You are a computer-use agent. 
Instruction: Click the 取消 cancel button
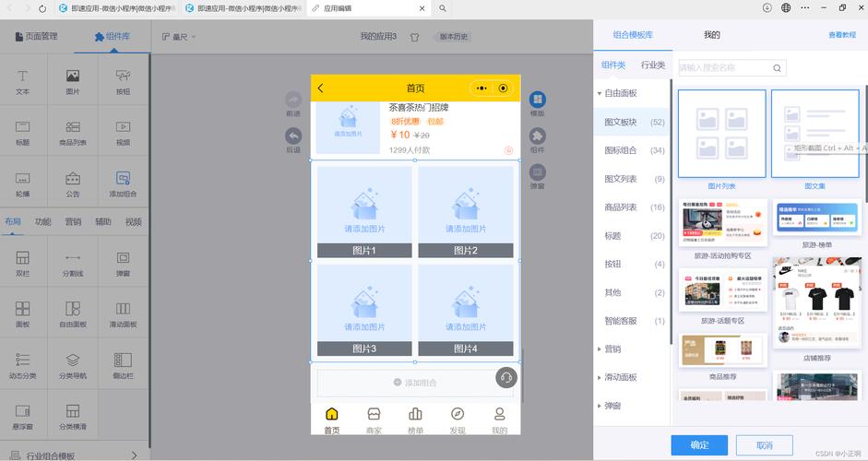tap(765, 445)
